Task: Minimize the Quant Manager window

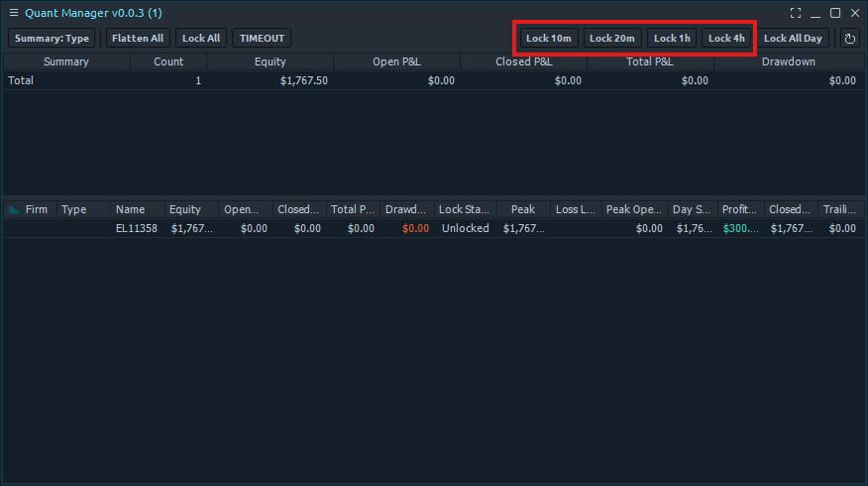Action: (815, 13)
